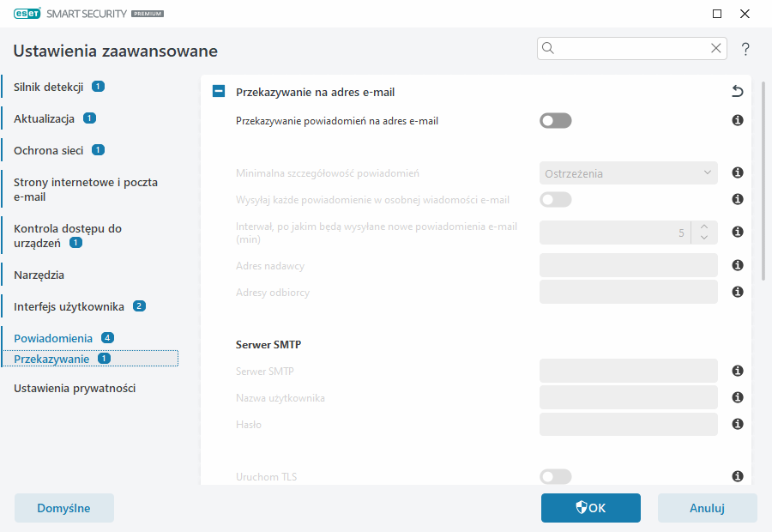Click info icon beside Serwer SMTP field
The height and width of the screenshot is (532, 772).
pyautogui.click(x=737, y=372)
